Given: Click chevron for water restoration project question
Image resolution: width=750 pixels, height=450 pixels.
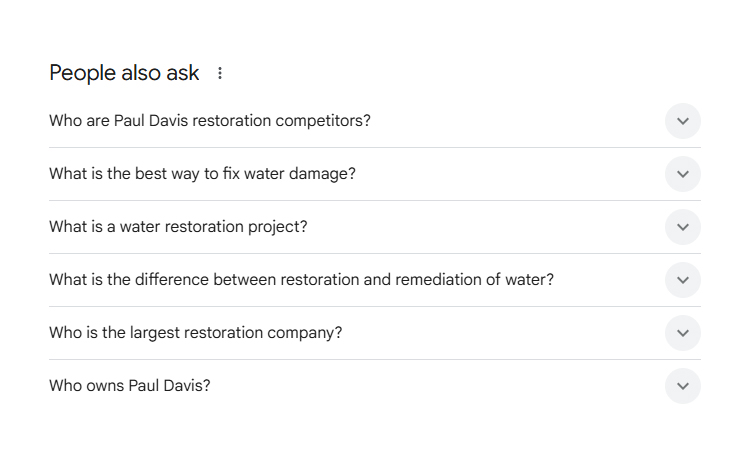Looking at the screenshot, I should pos(683,227).
